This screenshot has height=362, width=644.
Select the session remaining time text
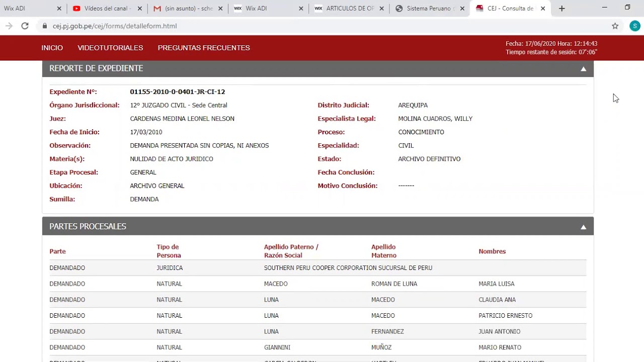coord(551,52)
